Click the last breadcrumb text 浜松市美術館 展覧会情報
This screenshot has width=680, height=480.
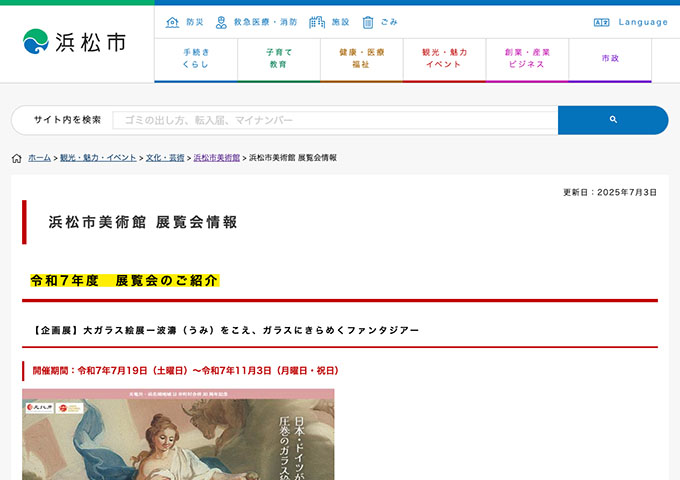pyautogui.click(x=293, y=158)
